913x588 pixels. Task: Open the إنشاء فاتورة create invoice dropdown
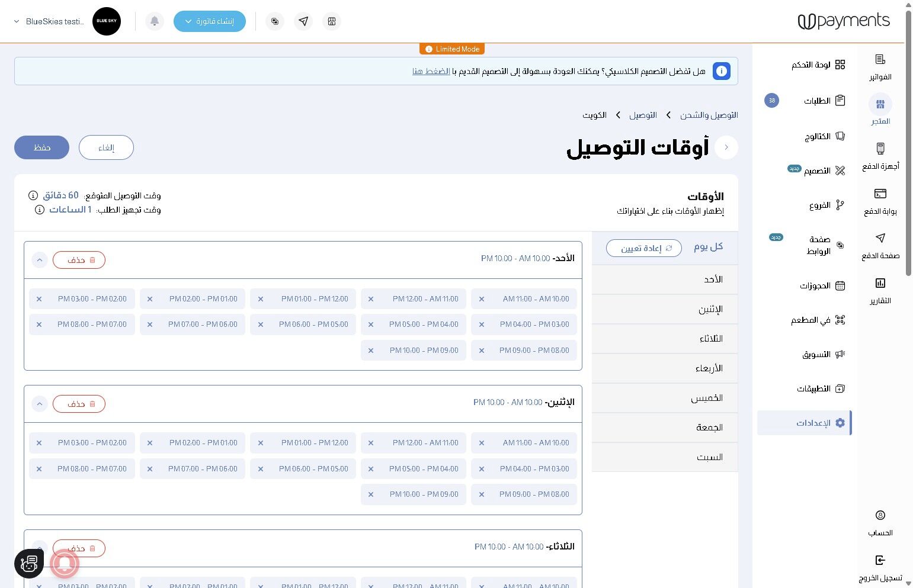click(210, 21)
